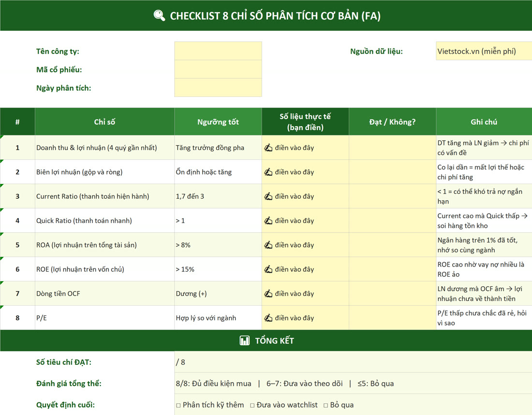Click the note 'P/E thấp chưa chắc đã rẻ' cell

coord(484,318)
